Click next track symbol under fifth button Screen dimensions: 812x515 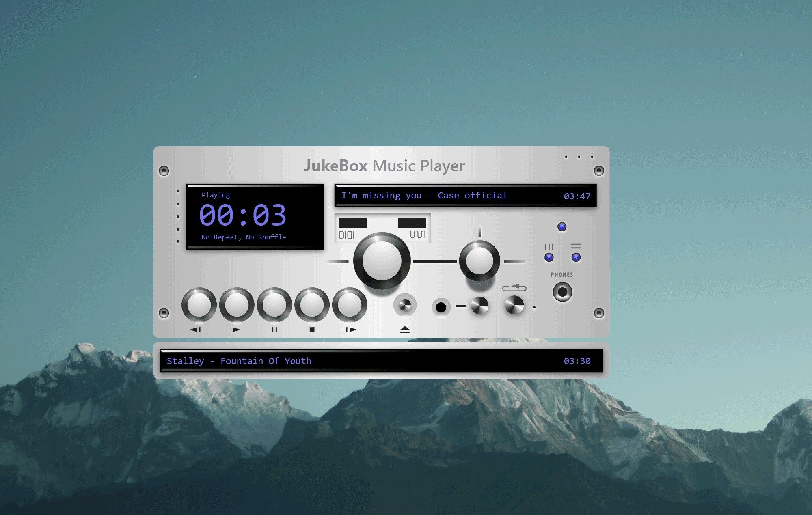pyautogui.click(x=351, y=330)
